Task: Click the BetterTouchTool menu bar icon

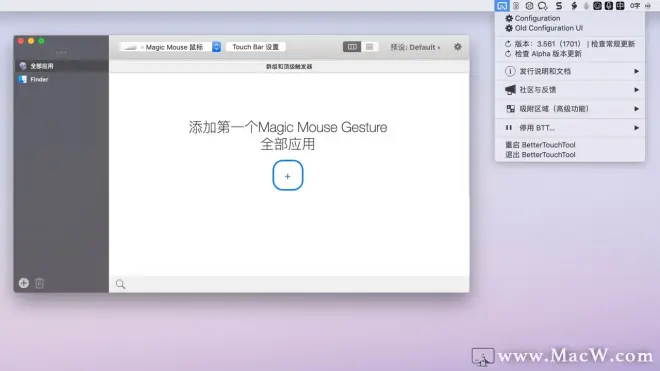Action: coord(502,5)
